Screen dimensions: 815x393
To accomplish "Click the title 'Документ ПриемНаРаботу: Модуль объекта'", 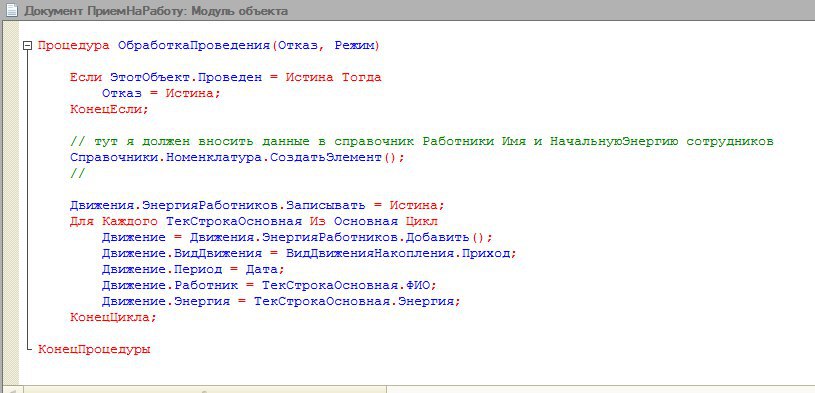I will tap(155, 11).
